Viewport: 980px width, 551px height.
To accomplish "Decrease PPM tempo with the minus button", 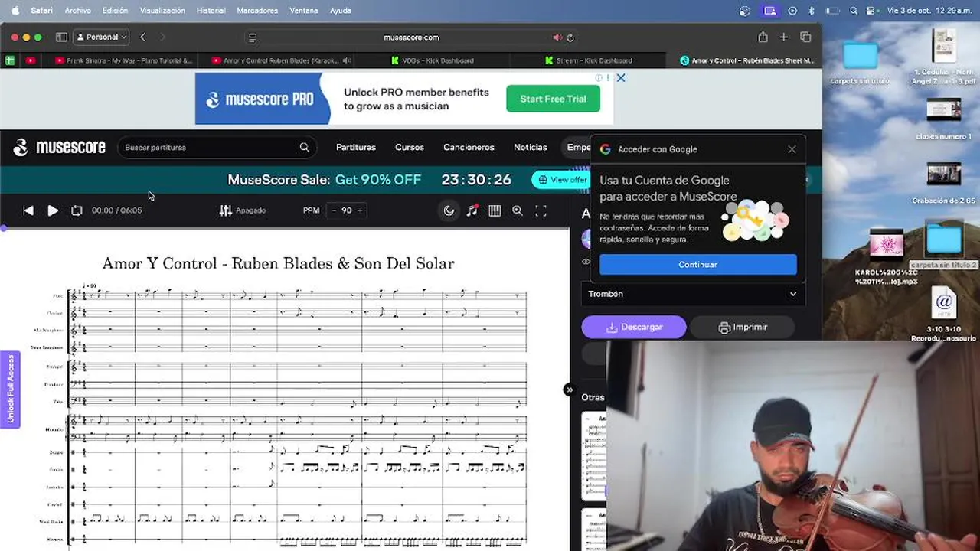I will click(334, 210).
